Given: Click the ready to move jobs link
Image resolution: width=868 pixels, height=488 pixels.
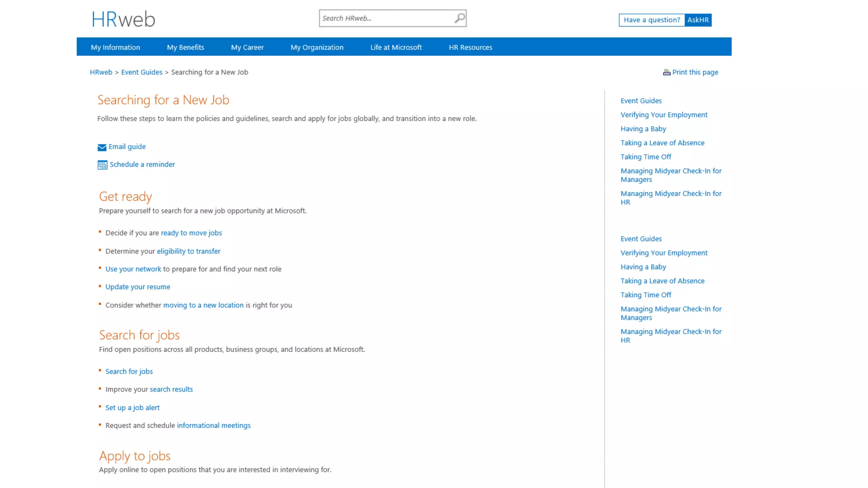Looking at the screenshot, I should [191, 233].
